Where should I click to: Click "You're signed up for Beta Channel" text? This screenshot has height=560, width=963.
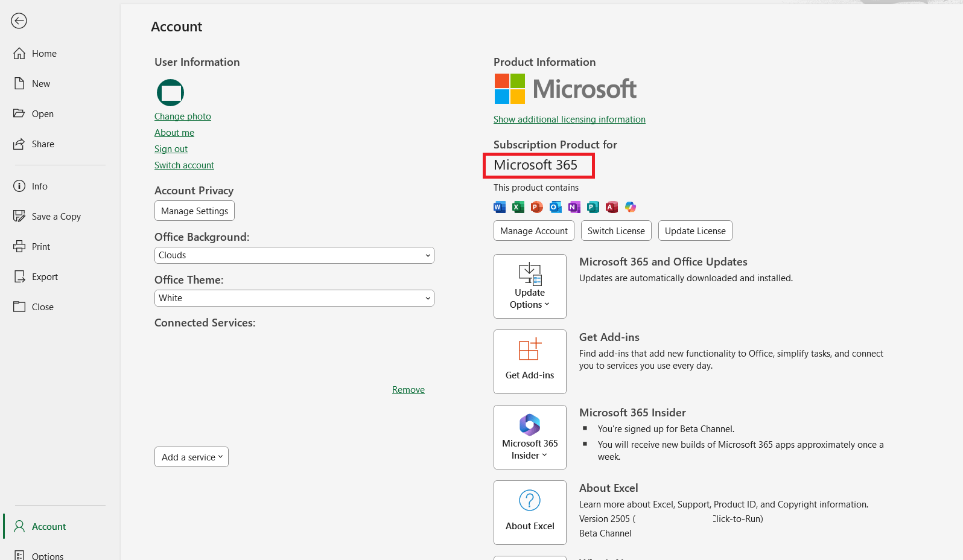[666, 429]
